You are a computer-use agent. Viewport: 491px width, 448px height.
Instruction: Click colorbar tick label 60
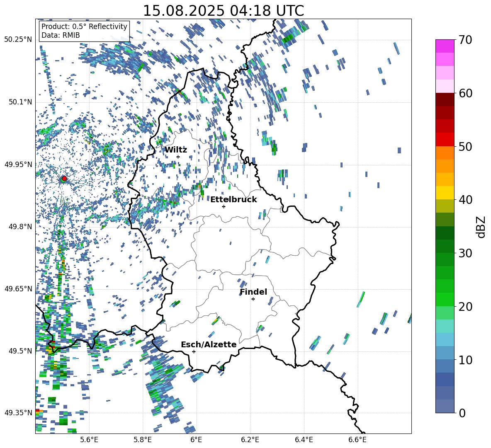[465, 93]
